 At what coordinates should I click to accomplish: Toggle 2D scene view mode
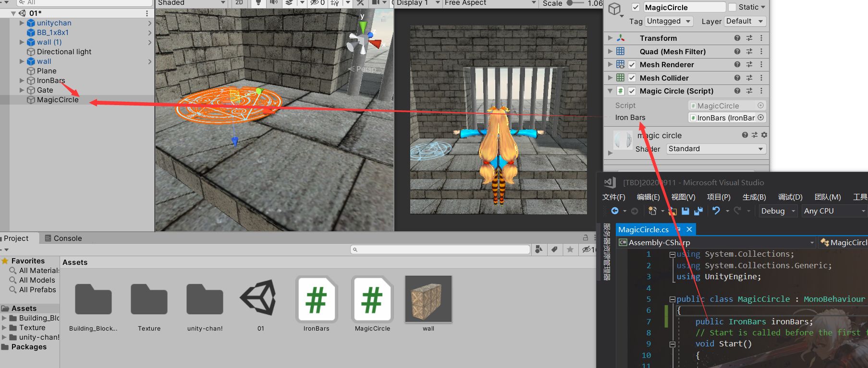click(239, 3)
